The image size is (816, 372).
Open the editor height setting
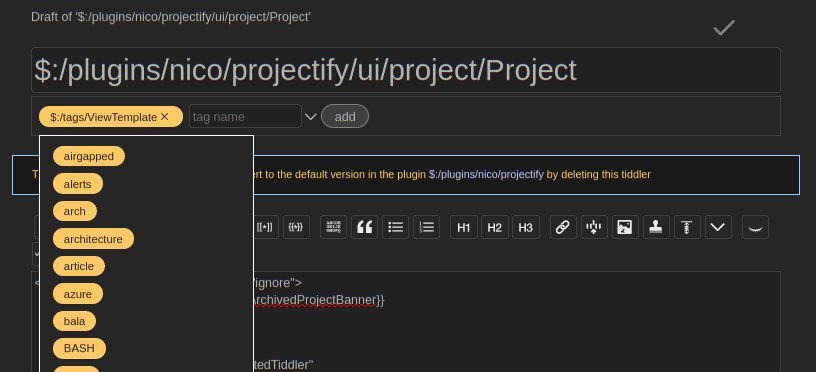tap(687, 227)
